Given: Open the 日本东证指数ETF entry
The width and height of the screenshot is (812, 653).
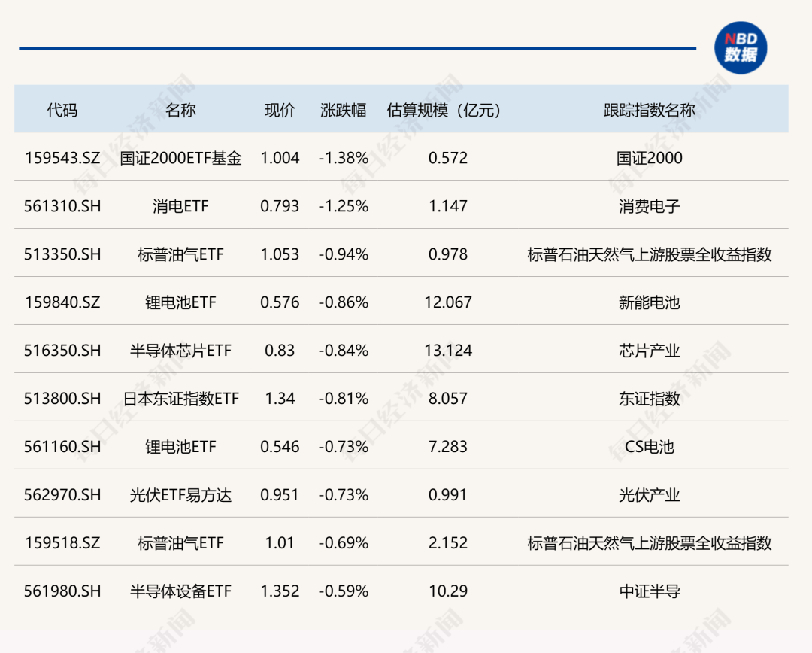Looking at the screenshot, I should point(180,399).
